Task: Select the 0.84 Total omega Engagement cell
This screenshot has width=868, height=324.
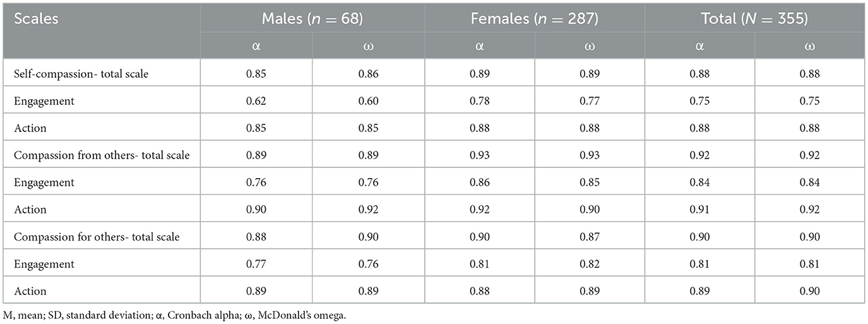Action: pyautogui.click(x=811, y=183)
